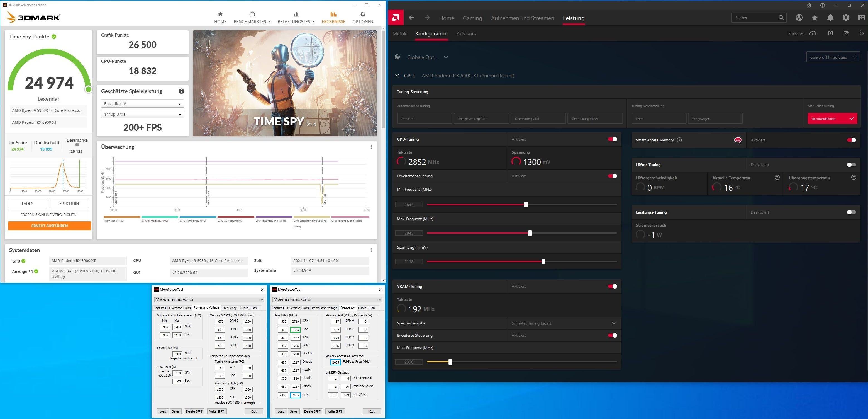Click export profile icon in Radeon tuning
The width and height of the screenshot is (868, 419).
(x=846, y=33)
